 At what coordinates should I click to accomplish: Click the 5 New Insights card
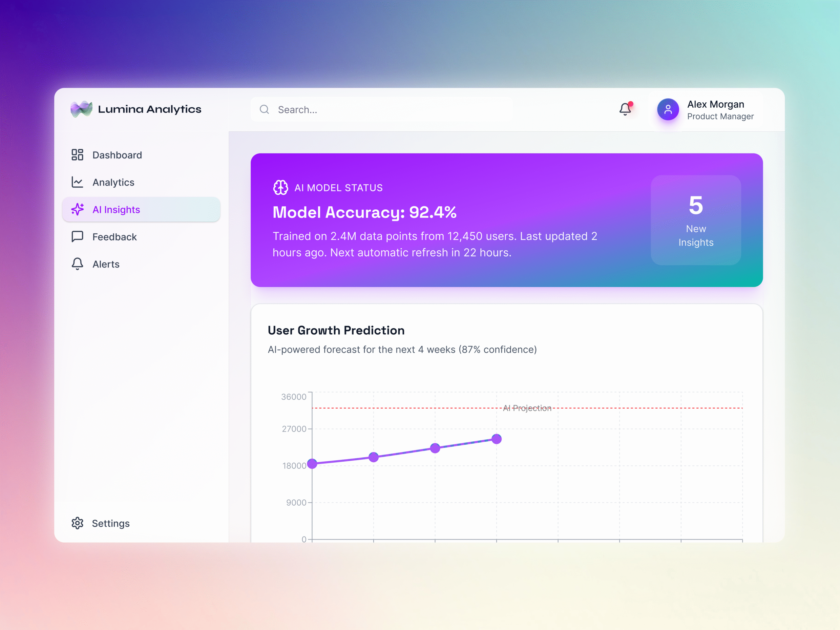(x=696, y=220)
